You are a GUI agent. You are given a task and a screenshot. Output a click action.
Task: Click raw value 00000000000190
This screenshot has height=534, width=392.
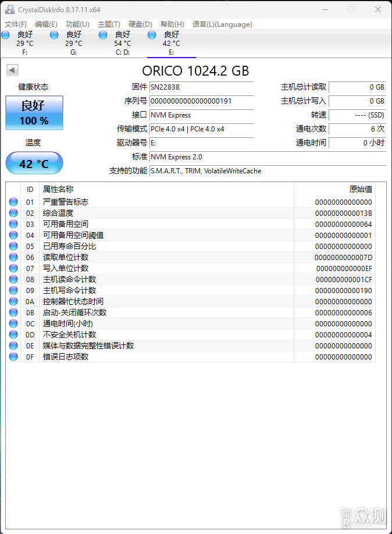click(343, 291)
